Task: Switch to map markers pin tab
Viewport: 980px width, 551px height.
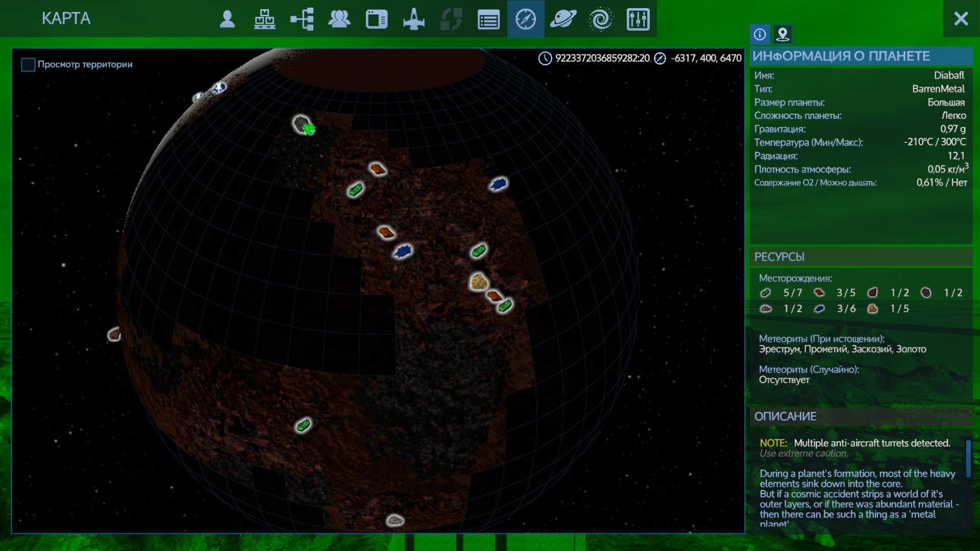Action: [x=782, y=34]
